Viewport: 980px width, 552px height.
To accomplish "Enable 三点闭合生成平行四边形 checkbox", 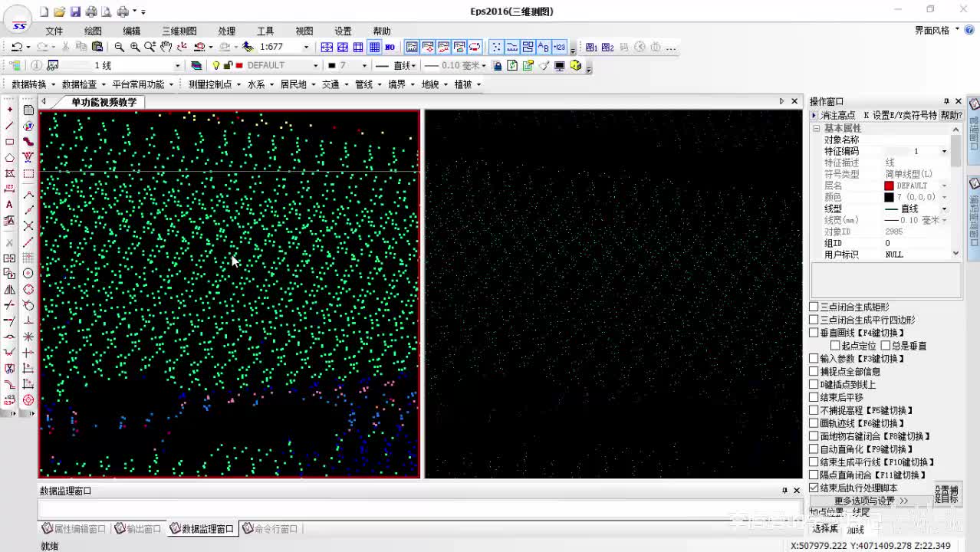I will (814, 320).
